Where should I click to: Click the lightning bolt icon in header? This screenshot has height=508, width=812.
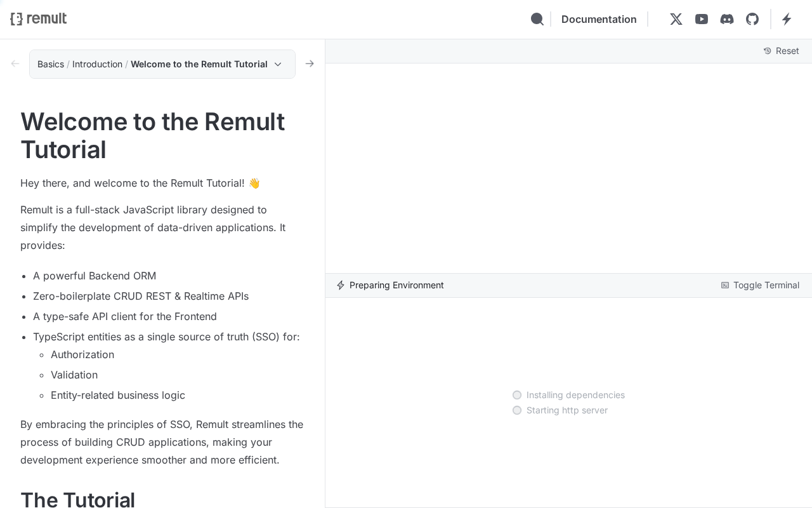tap(787, 19)
